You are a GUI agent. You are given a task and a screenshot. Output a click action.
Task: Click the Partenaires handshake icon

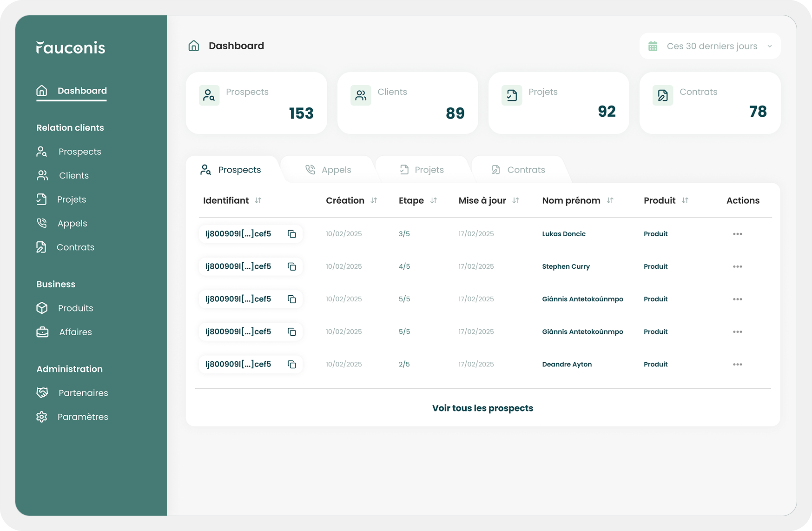click(42, 392)
